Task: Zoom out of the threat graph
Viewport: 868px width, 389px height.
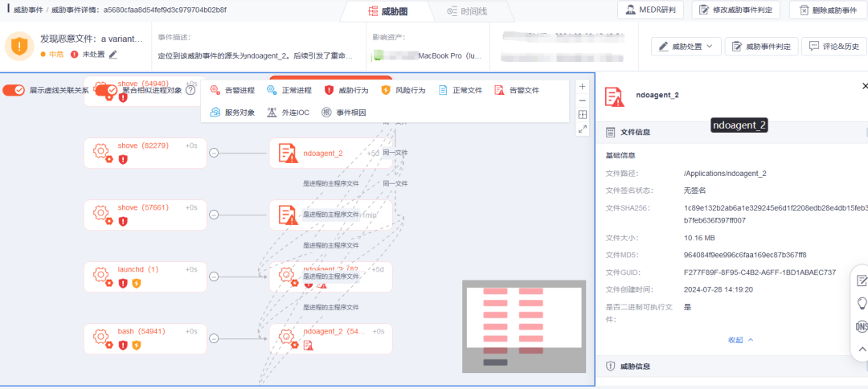Action: pos(583,100)
